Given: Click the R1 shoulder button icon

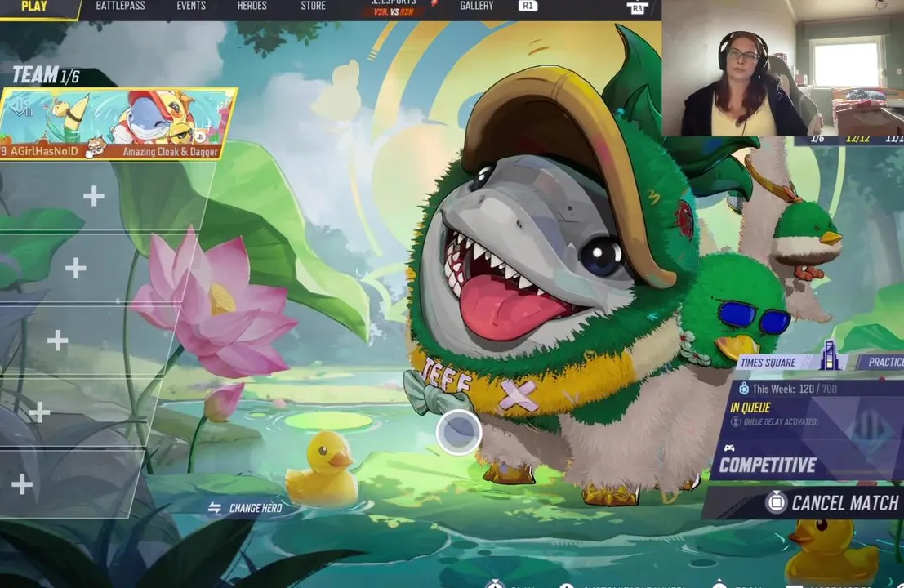Looking at the screenshot, I should [x=528, y=6].
